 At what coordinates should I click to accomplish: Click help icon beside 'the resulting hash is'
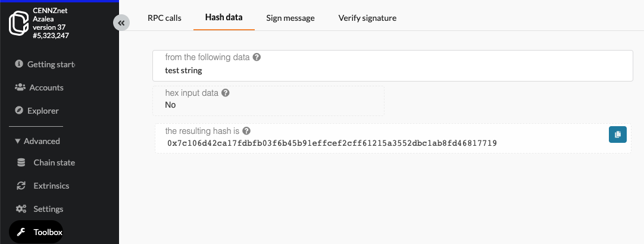[x=246, y=131]
